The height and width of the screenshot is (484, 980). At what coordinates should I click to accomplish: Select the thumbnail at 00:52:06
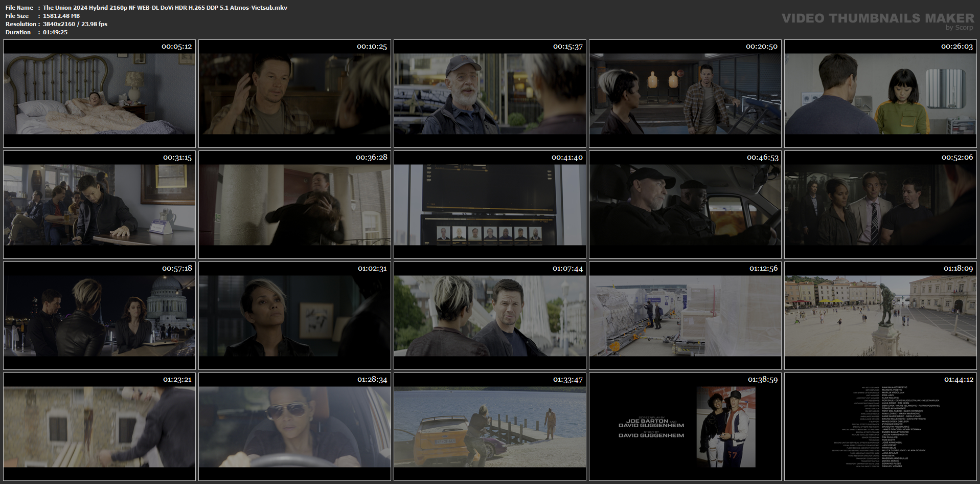[880, 205]
